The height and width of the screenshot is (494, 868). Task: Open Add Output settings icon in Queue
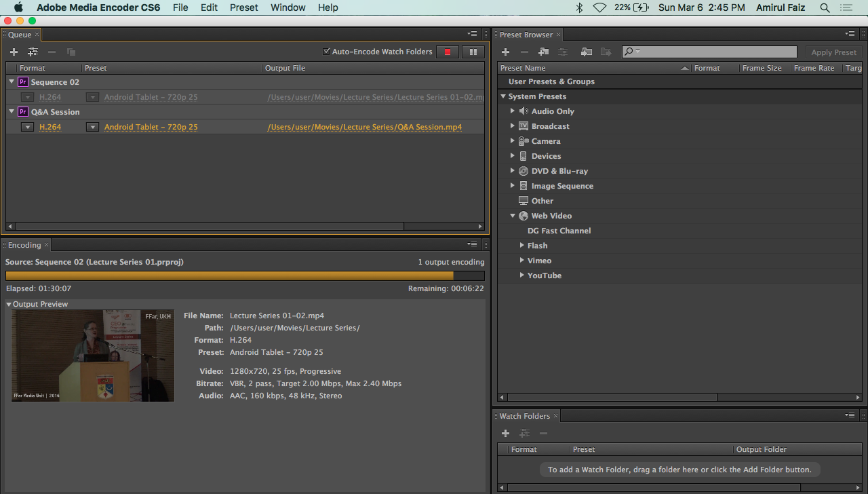[33, 52]
